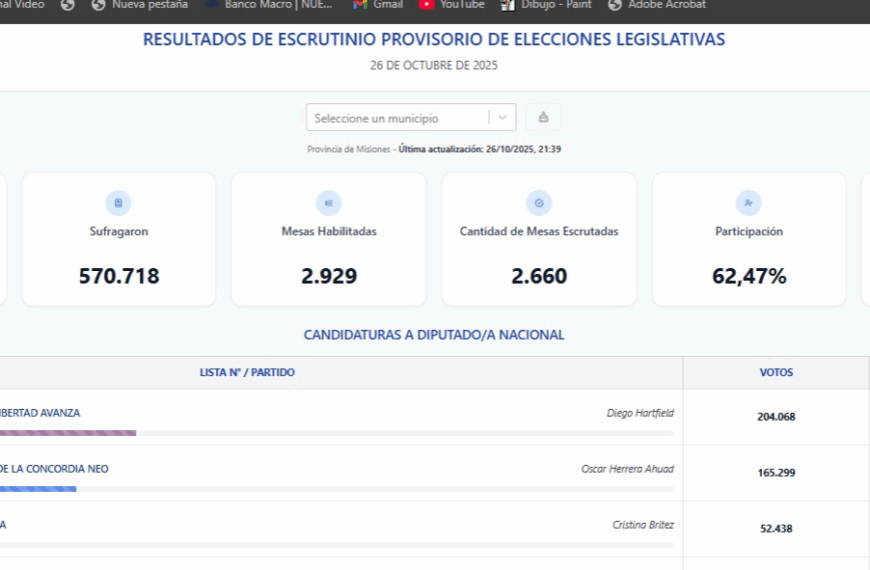Click the vote count 204.068
Viewport: 870px width, 570px height.
coord(776,417)
